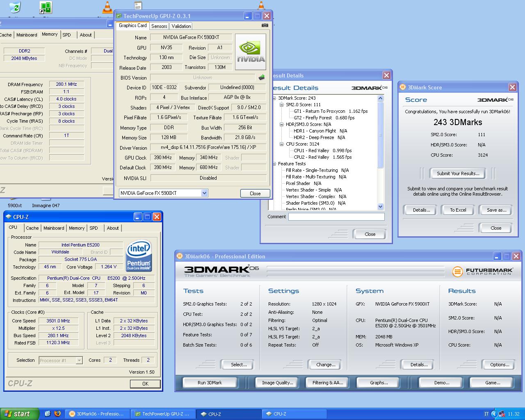Image resolution: width=525 pixels, height=420 pixels.
Task: Open the SPD tab in front CPU-Z
Action: point(94,228)
